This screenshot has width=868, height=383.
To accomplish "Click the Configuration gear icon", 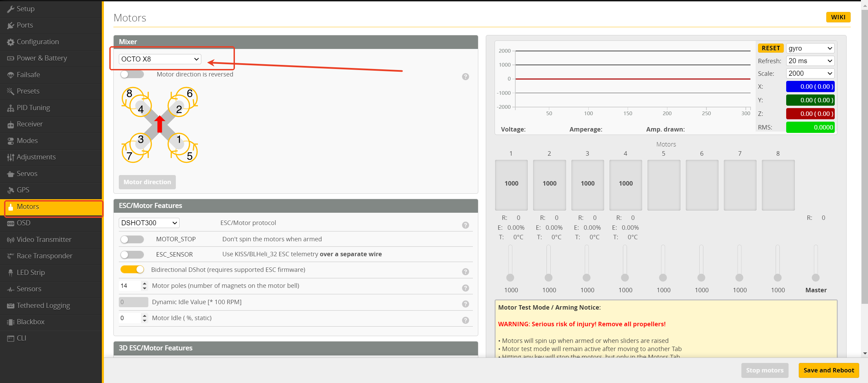I will click(x=11, y=42).
